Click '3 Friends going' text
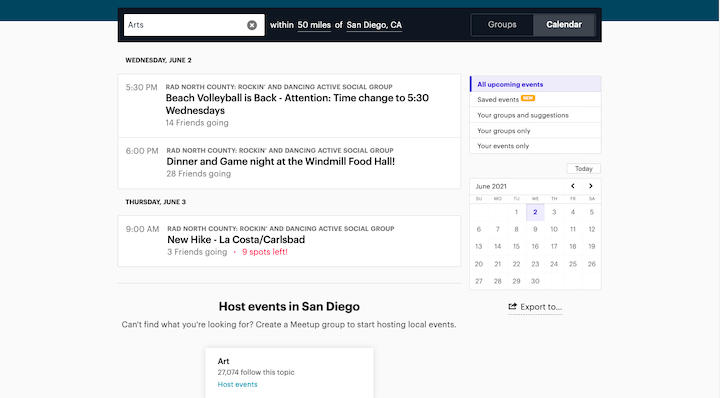The height and width of the screenshot is (398, 720). 197,252
